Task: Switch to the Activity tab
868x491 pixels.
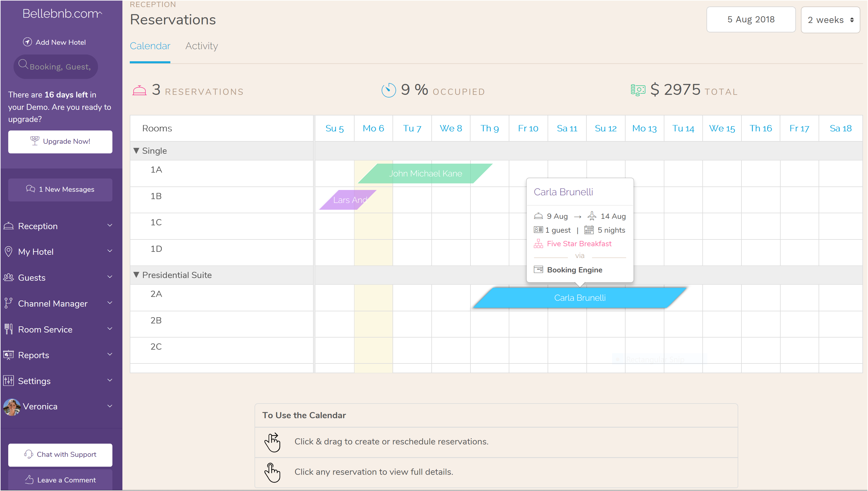Action: 201,46
